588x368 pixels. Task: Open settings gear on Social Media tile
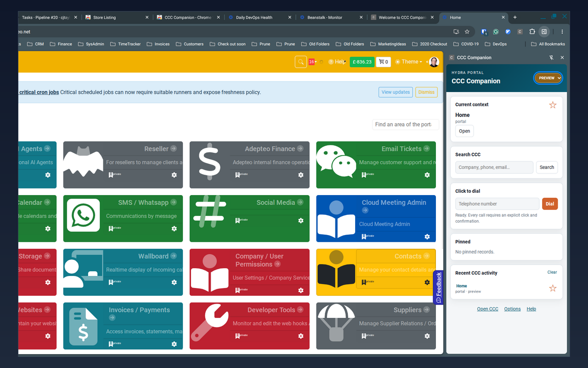(x=301, y=220)
